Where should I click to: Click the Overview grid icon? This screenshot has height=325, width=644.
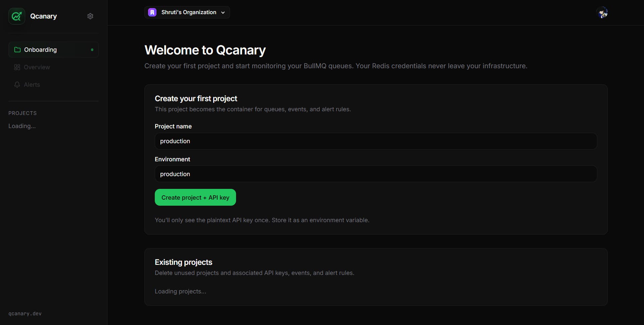click(17, 67)
